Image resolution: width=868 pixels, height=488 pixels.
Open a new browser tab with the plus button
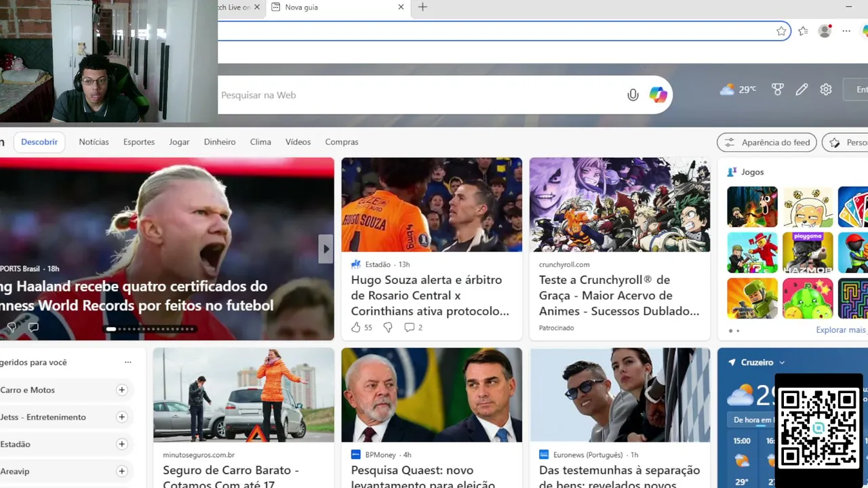coord(422,7)
